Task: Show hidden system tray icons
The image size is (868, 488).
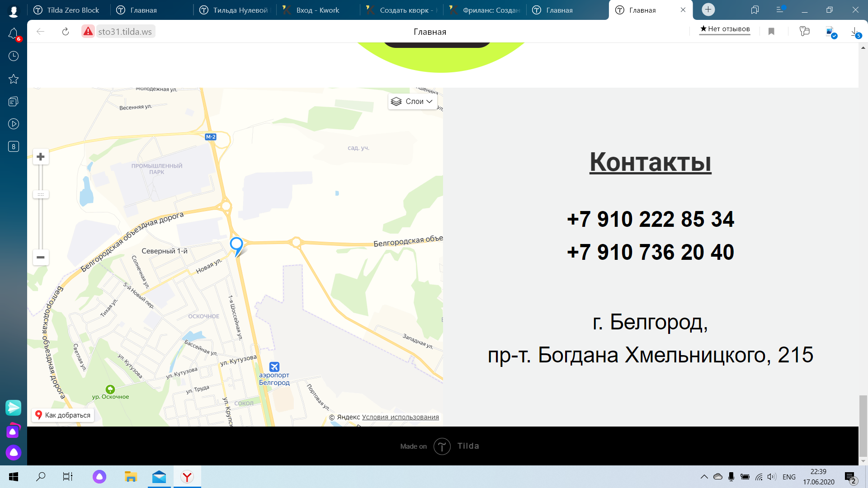Action: click(704, 477)
